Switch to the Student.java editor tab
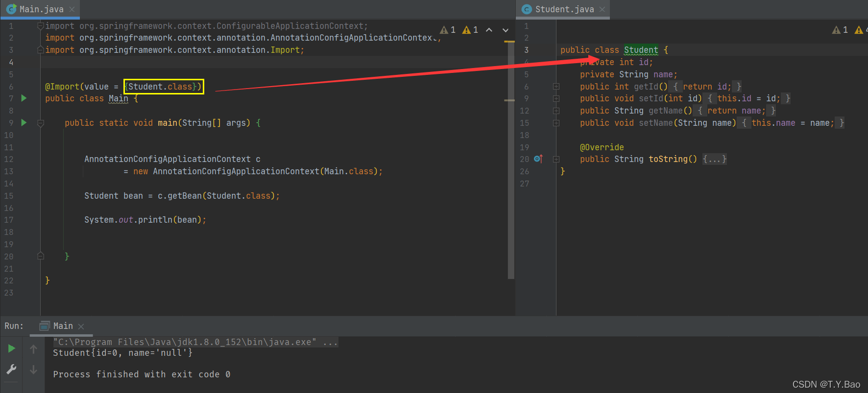868x393 pixels. 563,9
